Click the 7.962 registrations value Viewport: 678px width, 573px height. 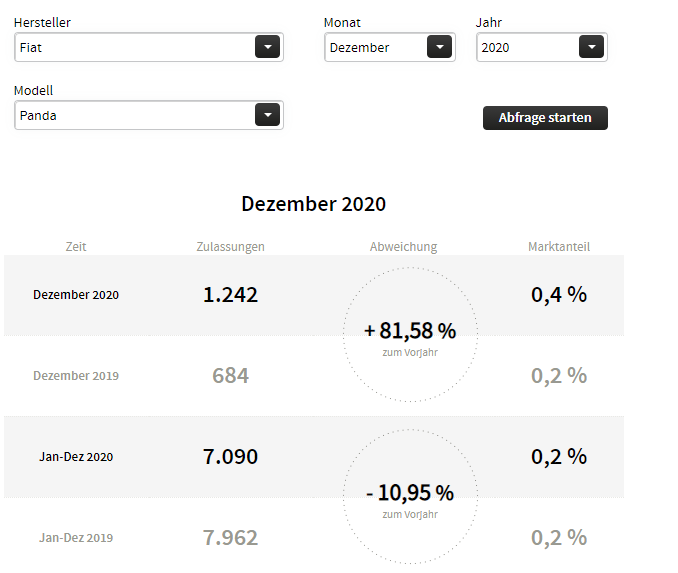coord(230,538)
